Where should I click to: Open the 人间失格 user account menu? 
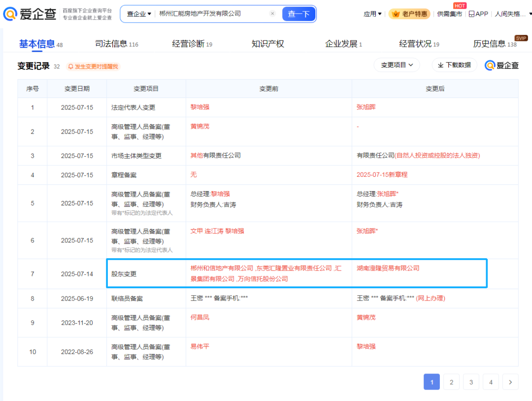[x=513, y=14]
